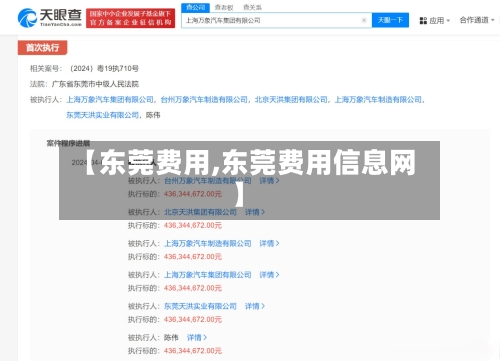Screen dimensions: 500x361
Task: Click the name 陈伟 in the header list
Action: 153,115
